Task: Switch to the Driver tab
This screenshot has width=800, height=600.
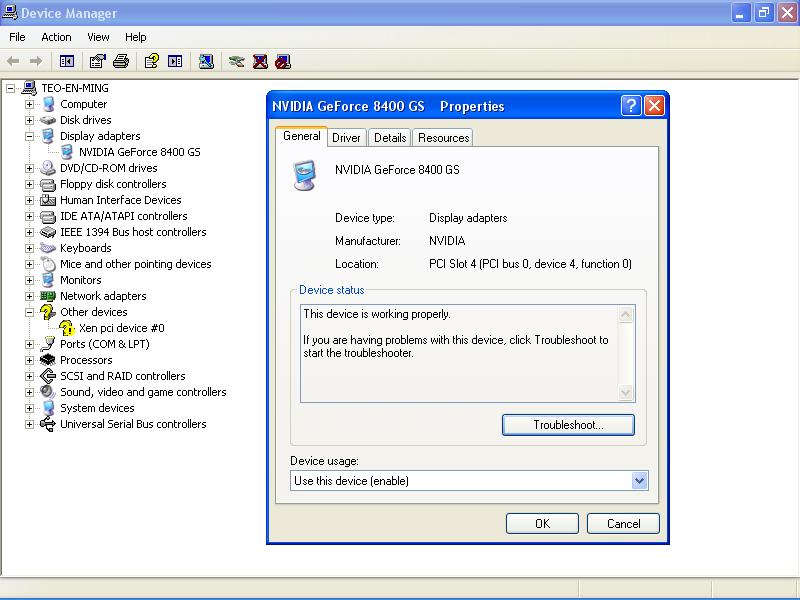Action: [346, 138]
